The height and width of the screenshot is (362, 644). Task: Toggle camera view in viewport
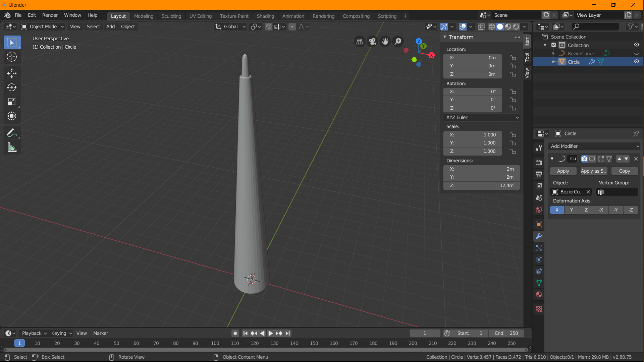(372, 41)
